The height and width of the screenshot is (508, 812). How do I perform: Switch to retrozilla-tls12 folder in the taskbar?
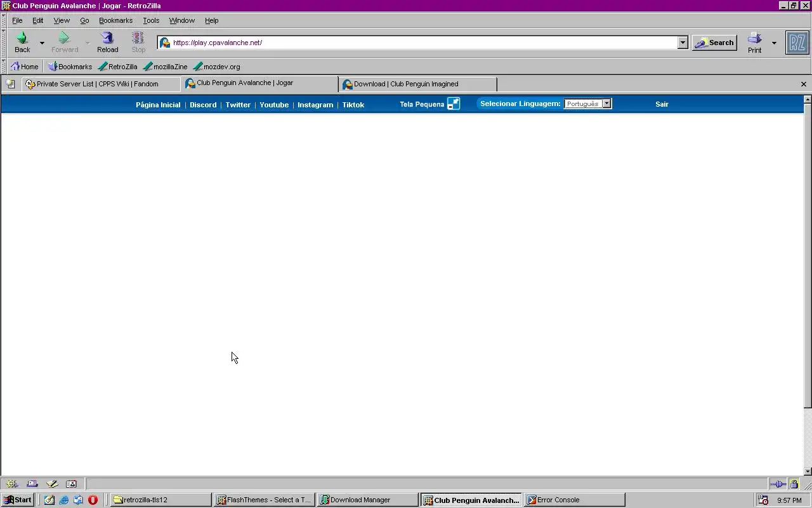161,500
